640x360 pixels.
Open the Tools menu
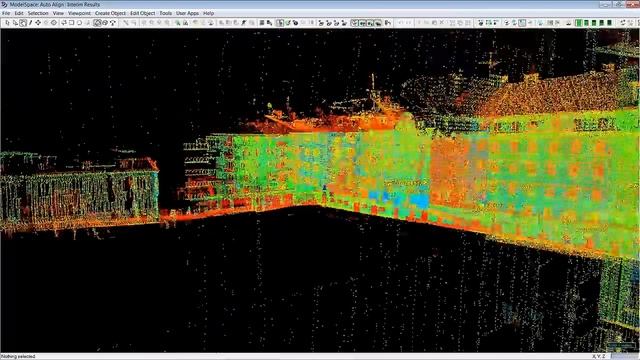165,13
